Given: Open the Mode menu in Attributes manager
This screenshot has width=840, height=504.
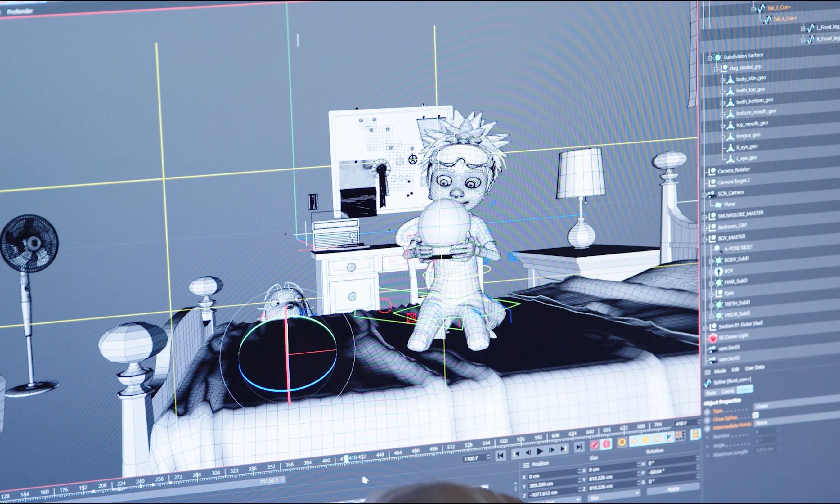Looking at the screenshot, I should pos(720,371).
